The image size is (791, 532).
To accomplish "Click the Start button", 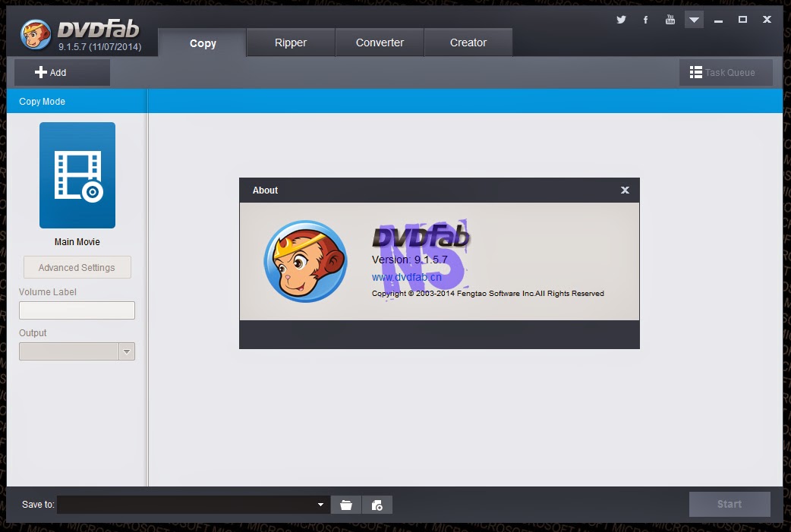I will [x=730, y=504].
